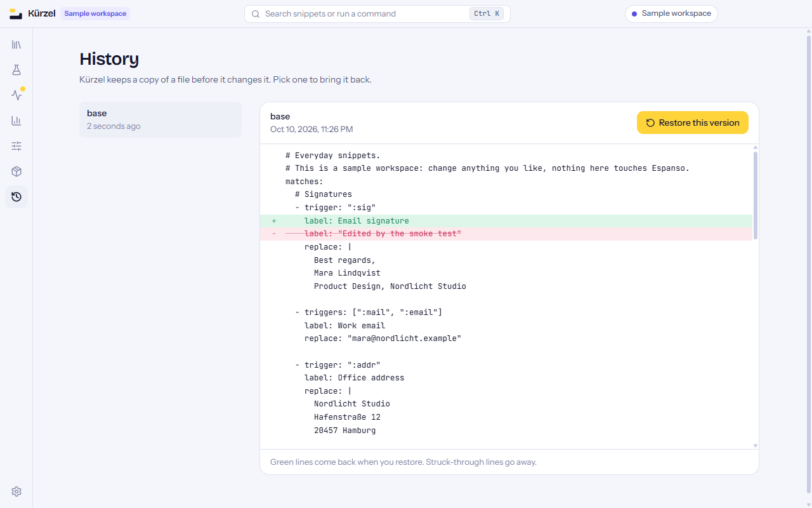The height and width of the screenshot is (508, 812).
Task: Open the sliders configuration page in sidebar
Action: coord(16,146)
